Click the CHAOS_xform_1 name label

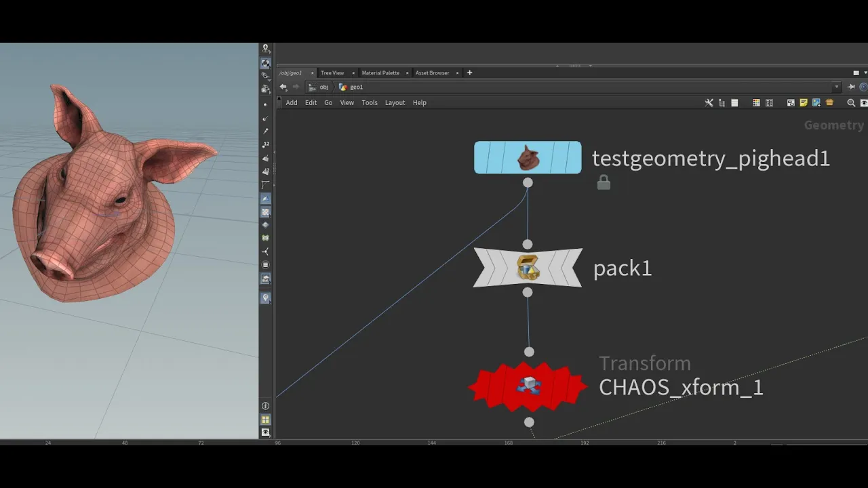tap(681, 387)
